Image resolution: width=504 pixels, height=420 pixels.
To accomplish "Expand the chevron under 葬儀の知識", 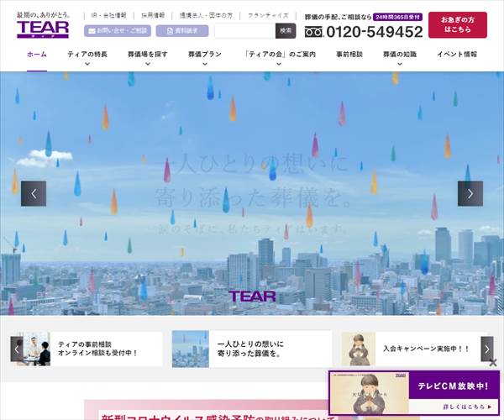I will (x=400, y=64).
